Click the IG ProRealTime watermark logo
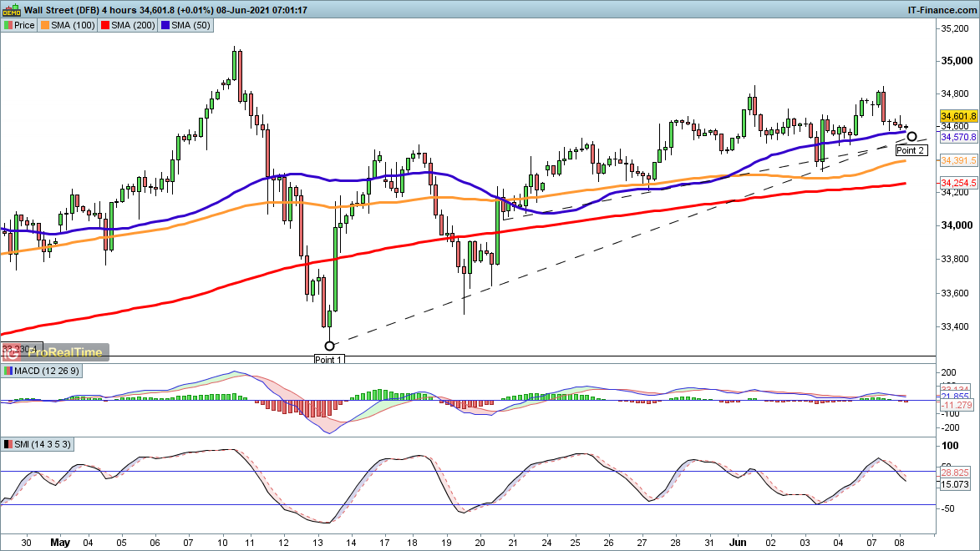 [55, 352]
